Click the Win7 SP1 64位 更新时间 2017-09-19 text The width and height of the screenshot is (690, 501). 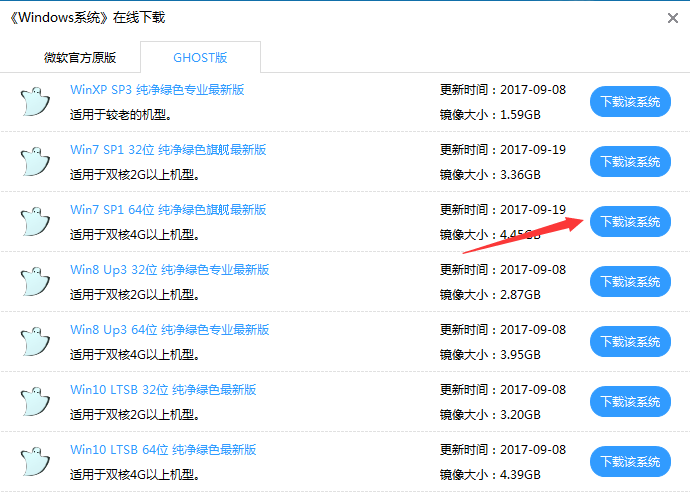pyautogui.click(x=503, y=210)
